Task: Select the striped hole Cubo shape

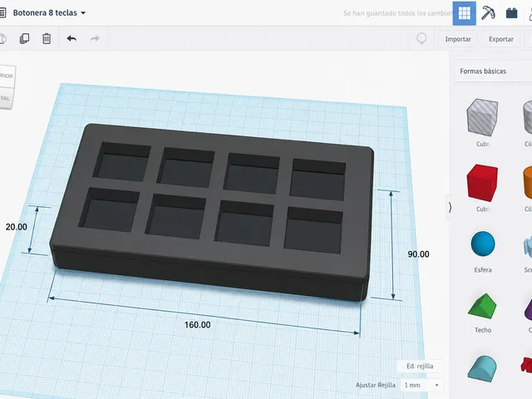Action: click(x=482, y=117)
